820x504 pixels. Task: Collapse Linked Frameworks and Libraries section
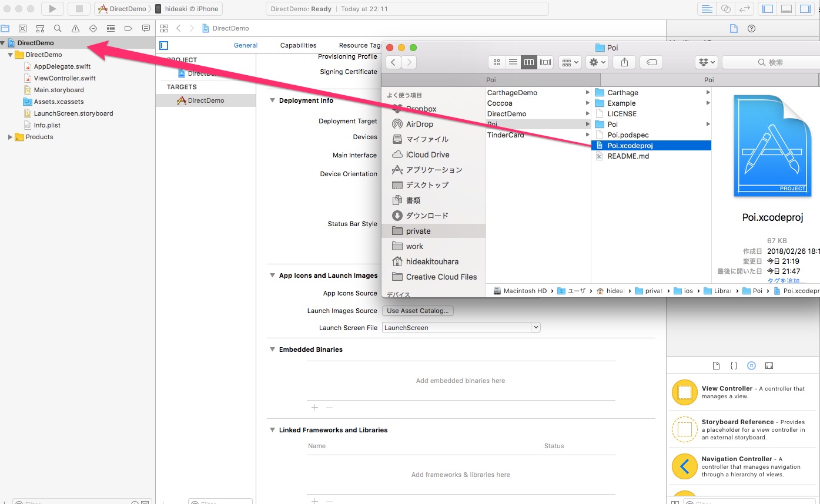click(273, 430)
